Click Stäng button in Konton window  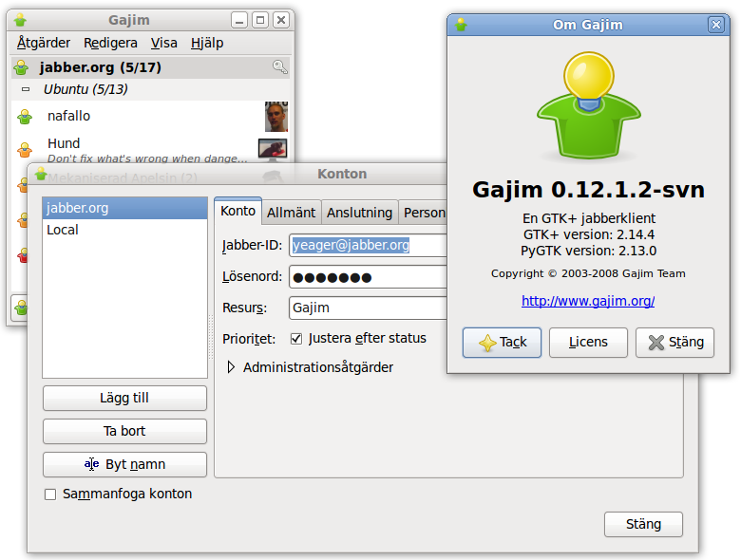pos(643,524)
